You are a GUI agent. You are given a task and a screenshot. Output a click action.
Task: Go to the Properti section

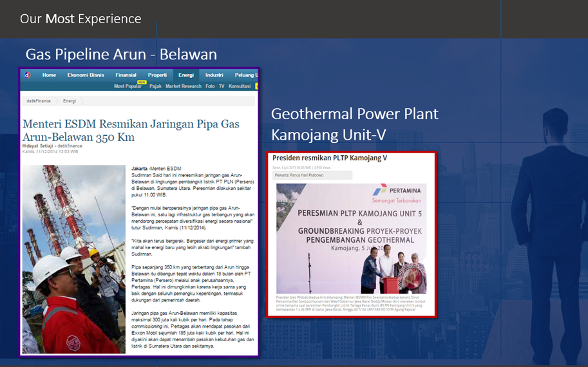tap(157, 75)
